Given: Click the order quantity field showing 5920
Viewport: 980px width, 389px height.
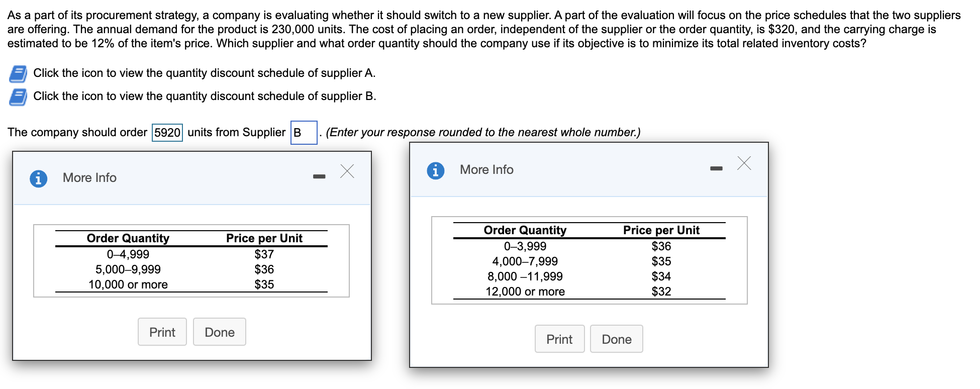Looking at the screenshot, I should [x=167, y=133].
